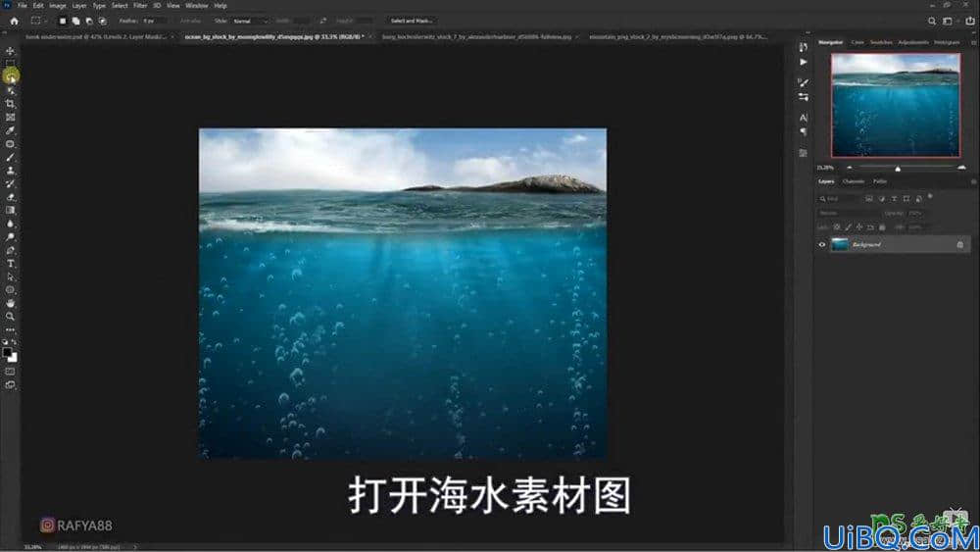The width and height of the screenshot is (980, 552).
Task: Toggle type layer filter in Layers panel
Action: [894, 199]
